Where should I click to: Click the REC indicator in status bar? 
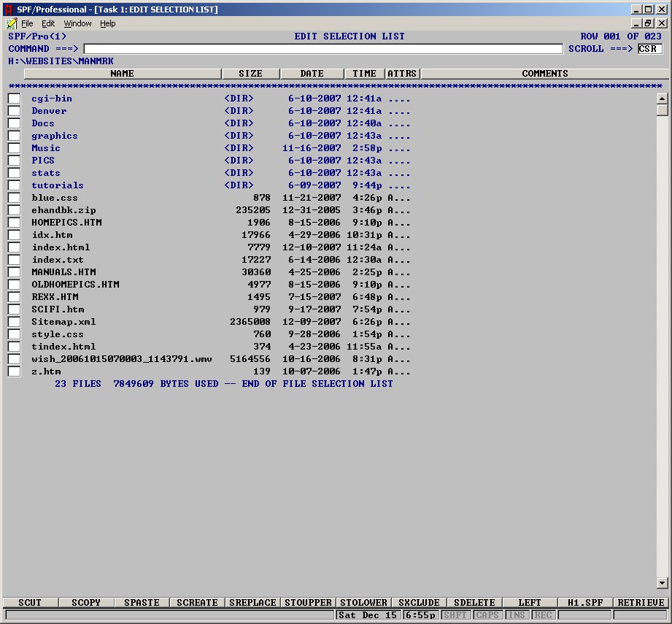click(x=543, y=615)
